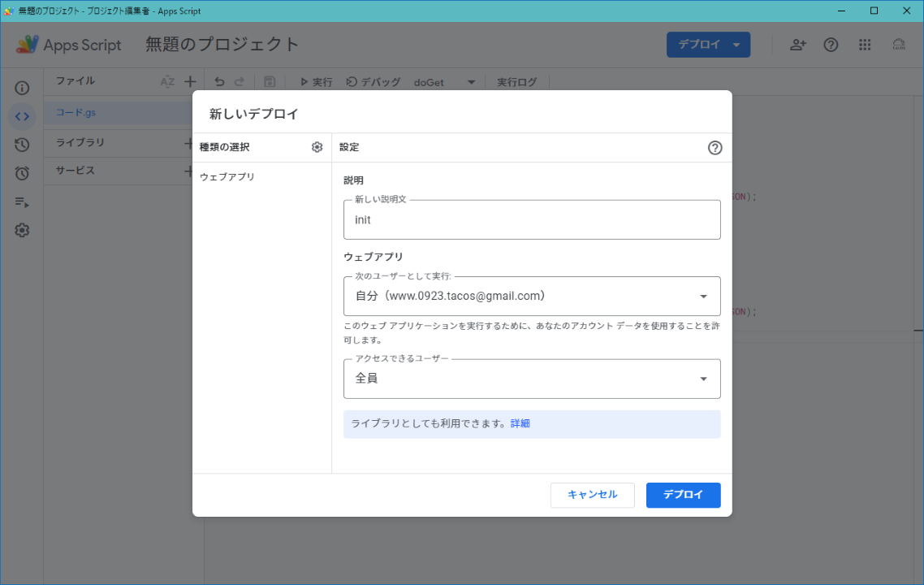924x585 pixels.
Task: Open the 詳細 link
Action: pyautogui.click(x=520, y=423)
